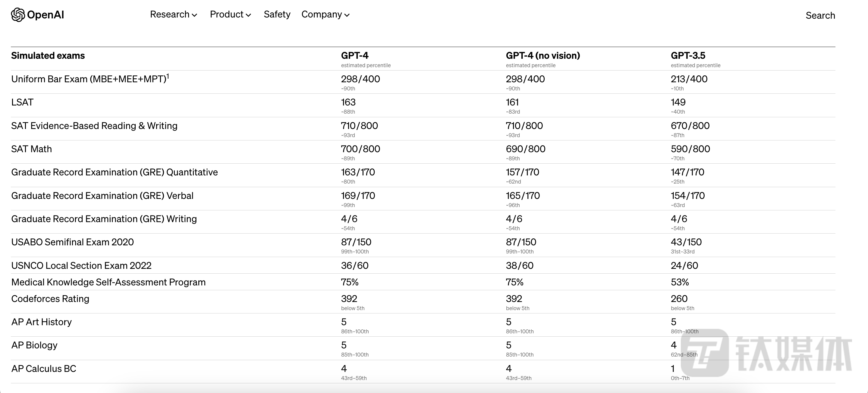Viewport: 868px width, 393px height.
Task: Expand the Research dropdown chevron
Action: (x=194, y=15)
